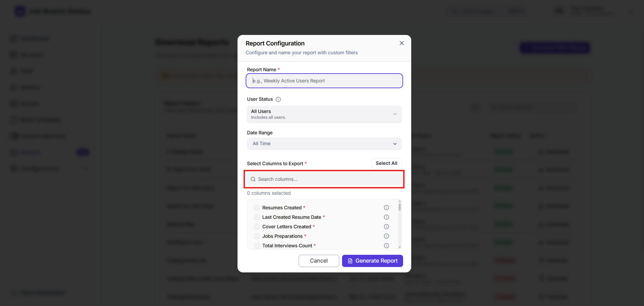Click info icon for Jobs Preparations
The image size is (644, 306).
click(x=386, y=236)
